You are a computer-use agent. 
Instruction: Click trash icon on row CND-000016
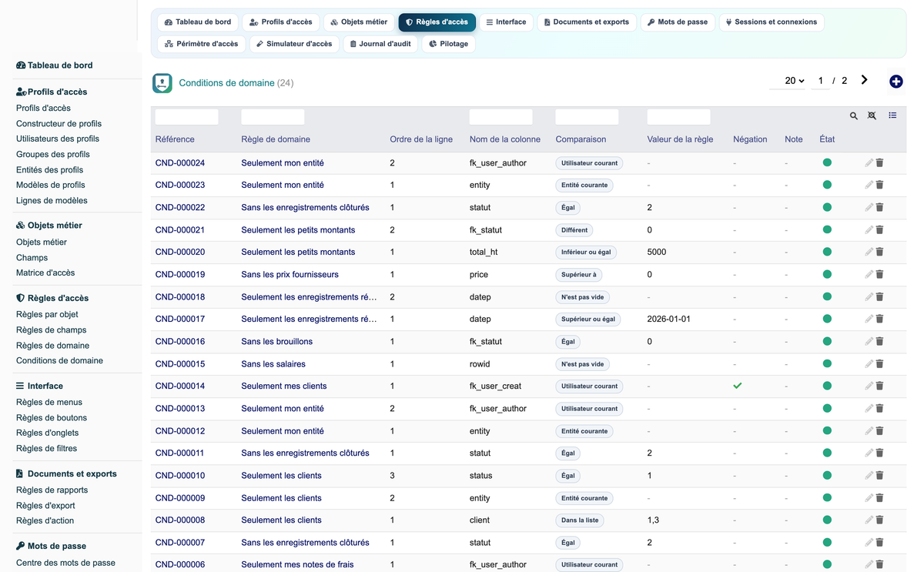click(x=879, y=341)
